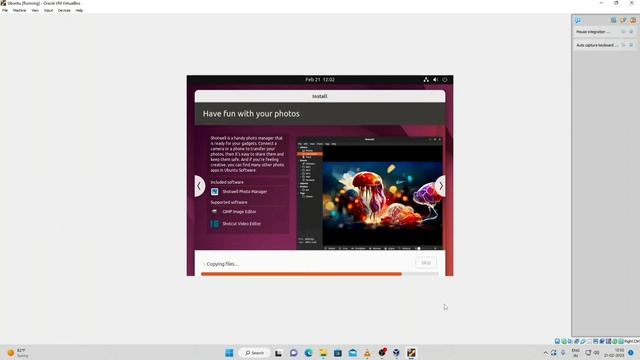
Task: Dismiss the Auto capture keyboard notification
Action: pos(631,45)
